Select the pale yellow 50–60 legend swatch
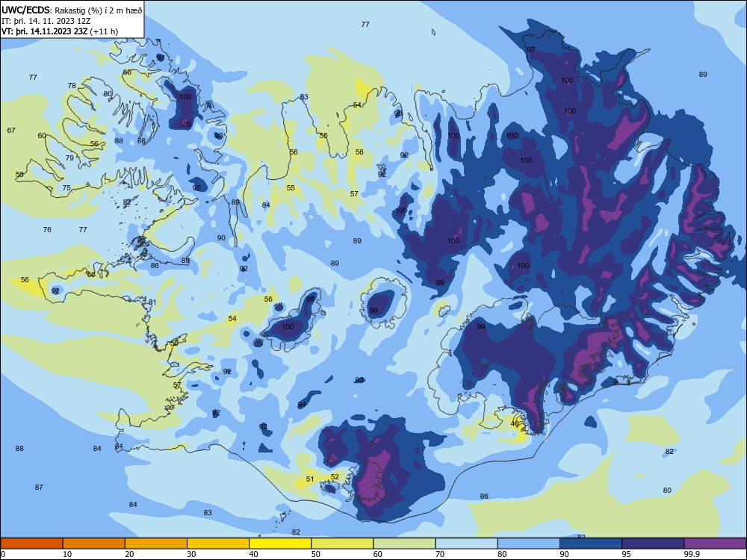 point(342,544)
